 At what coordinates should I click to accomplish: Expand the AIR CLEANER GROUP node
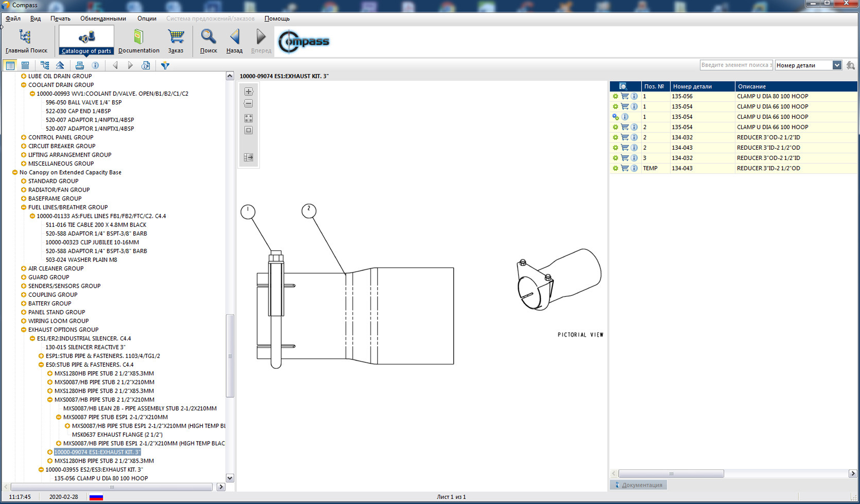point(24,268)
